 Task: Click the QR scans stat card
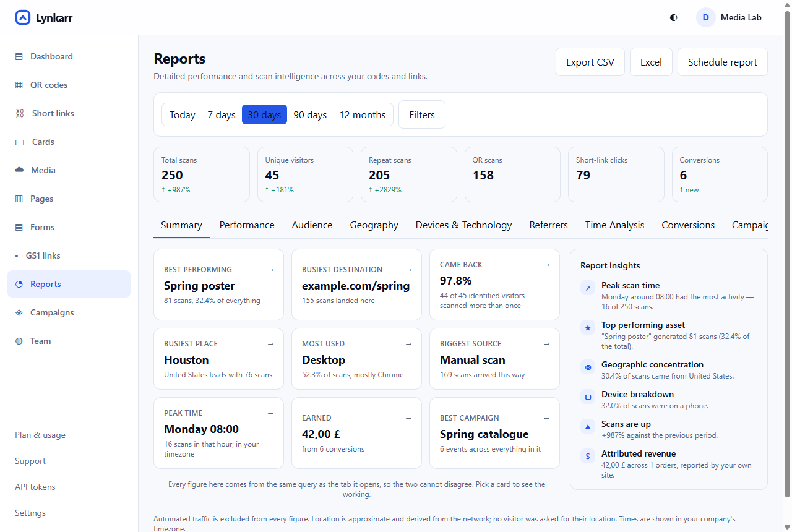tap(512, 174)
